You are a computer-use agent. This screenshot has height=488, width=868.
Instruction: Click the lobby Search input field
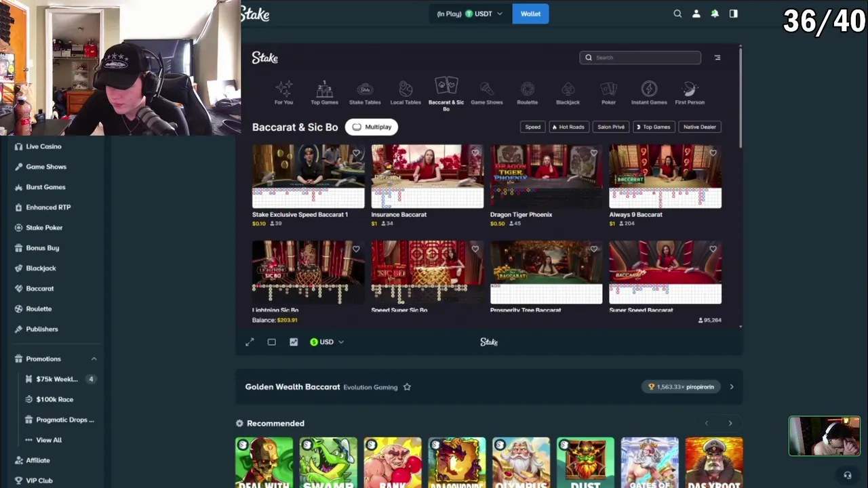pyautogui.click(x=640, y=58)
